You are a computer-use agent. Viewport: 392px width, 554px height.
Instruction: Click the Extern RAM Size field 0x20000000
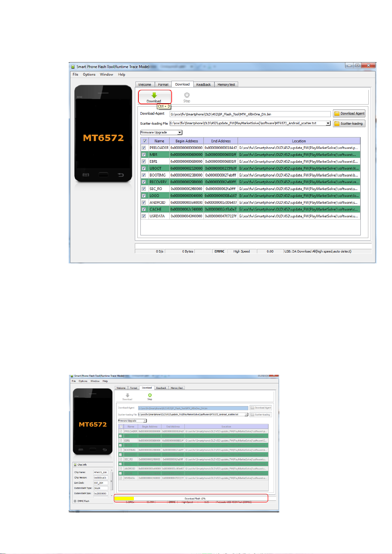pyautogui.click(x=101, y=494)
